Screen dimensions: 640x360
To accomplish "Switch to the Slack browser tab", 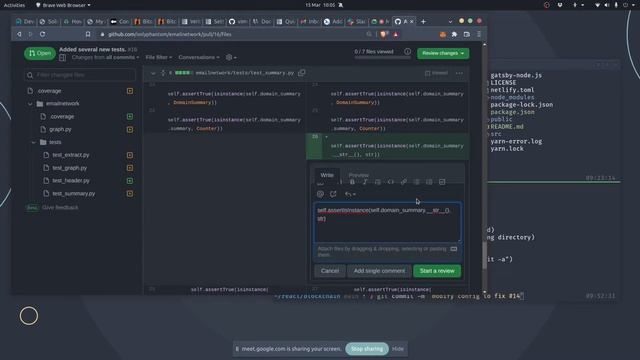I will pos(356,22).
